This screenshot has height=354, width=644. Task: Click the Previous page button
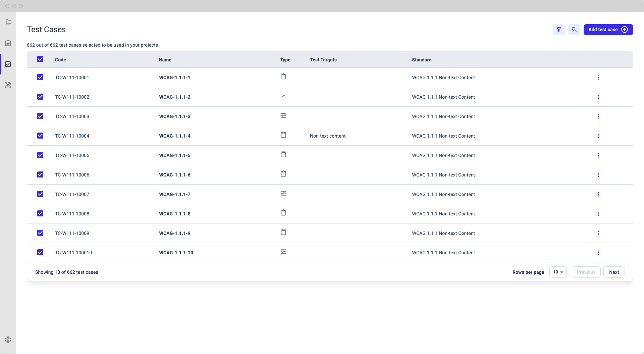pos(586,272)
